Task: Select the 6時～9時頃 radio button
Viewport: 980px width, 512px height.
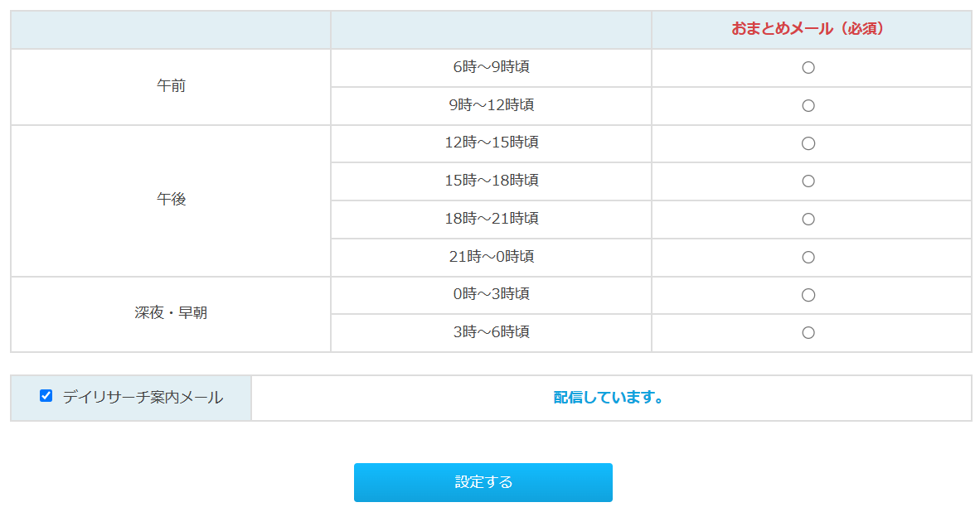Action: (x=808, y=68)
